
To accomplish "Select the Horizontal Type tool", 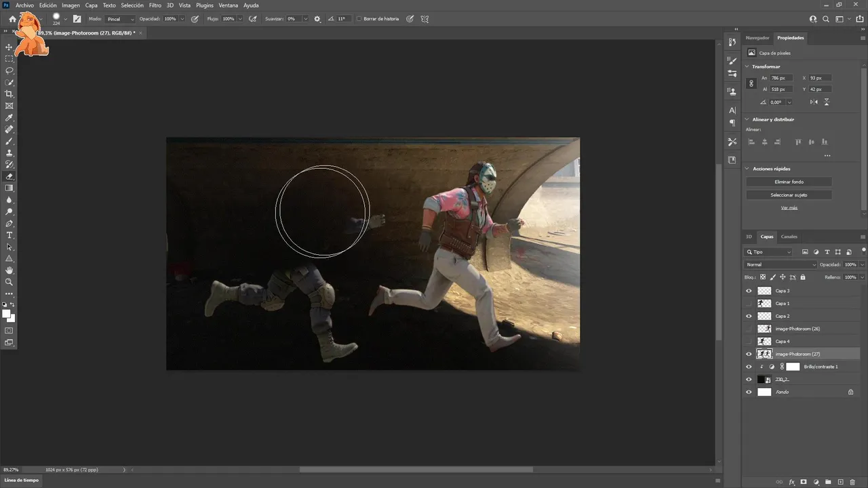I will coord(9,235).
